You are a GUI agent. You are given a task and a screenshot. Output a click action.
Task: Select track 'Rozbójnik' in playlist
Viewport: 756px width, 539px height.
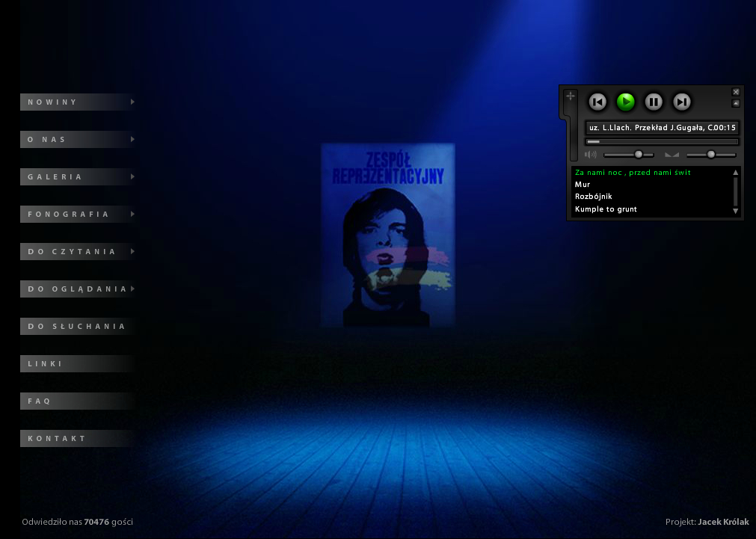[594, 197]
